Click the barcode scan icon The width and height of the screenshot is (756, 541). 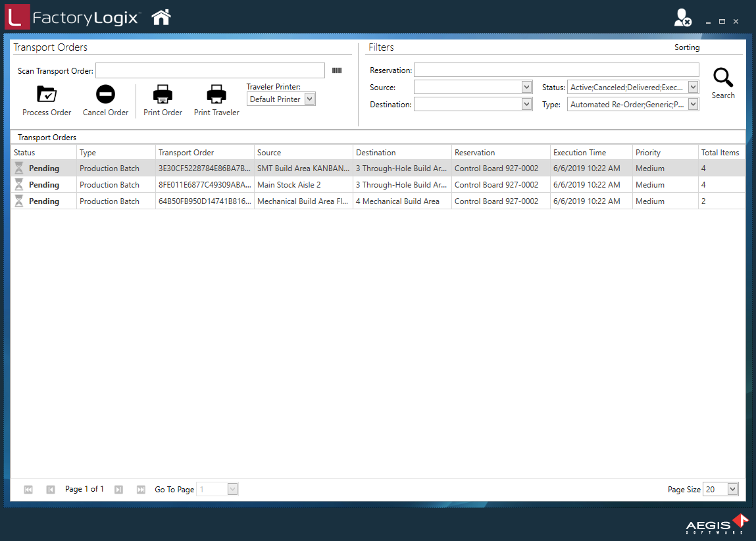pos(337,70)
